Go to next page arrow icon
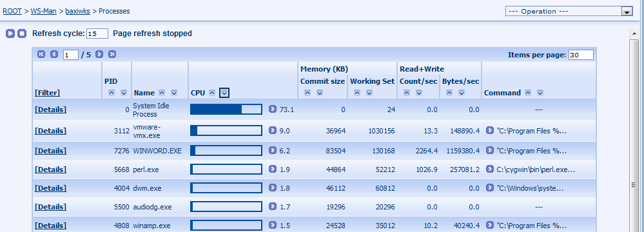Viewport: 644px width, 232px height. point(99,54)
